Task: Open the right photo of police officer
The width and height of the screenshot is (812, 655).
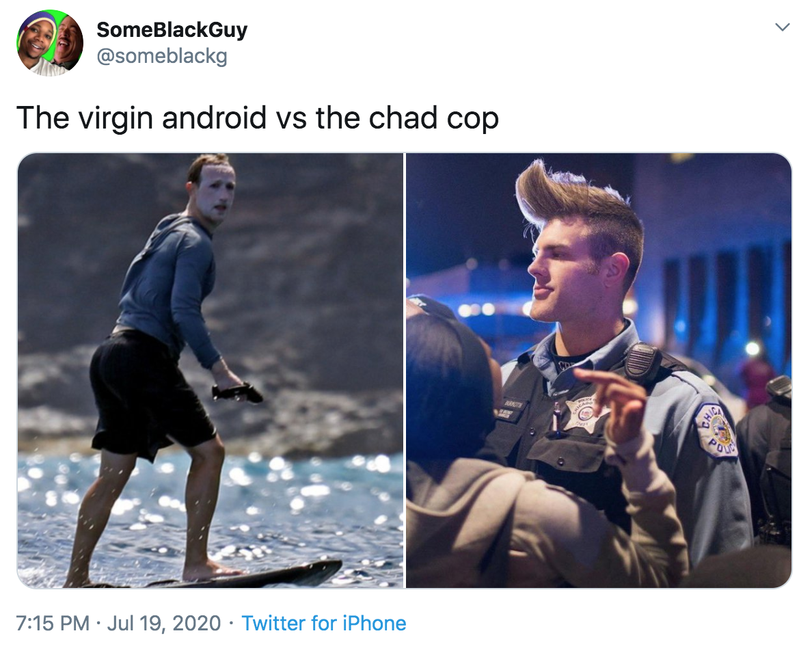Action: [x=599, y=371]
